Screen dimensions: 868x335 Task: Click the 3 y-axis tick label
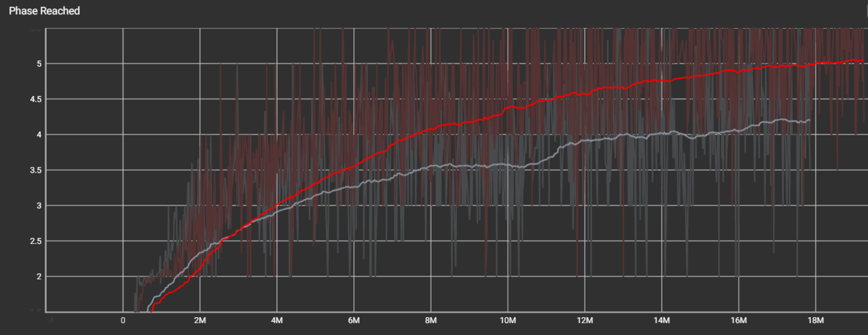coord(39,206)
